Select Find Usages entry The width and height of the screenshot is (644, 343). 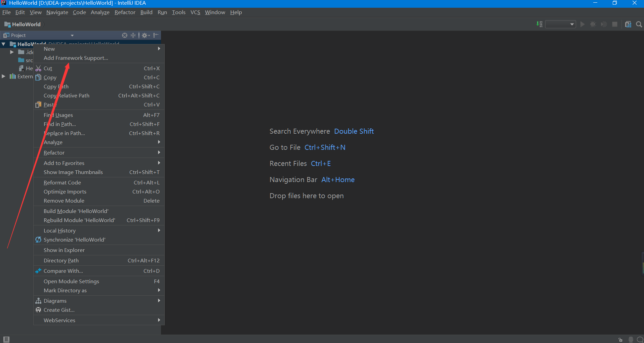click(x=99, y=115)
